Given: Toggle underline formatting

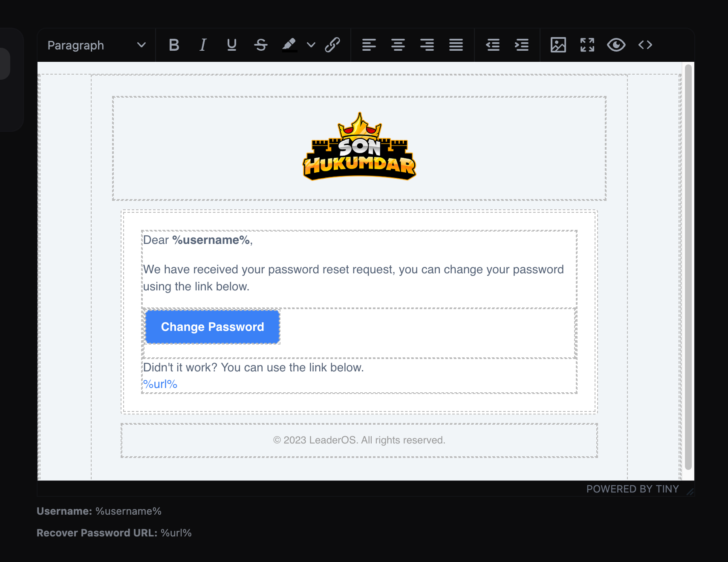Looking at the screenshot, I should 232,45.
